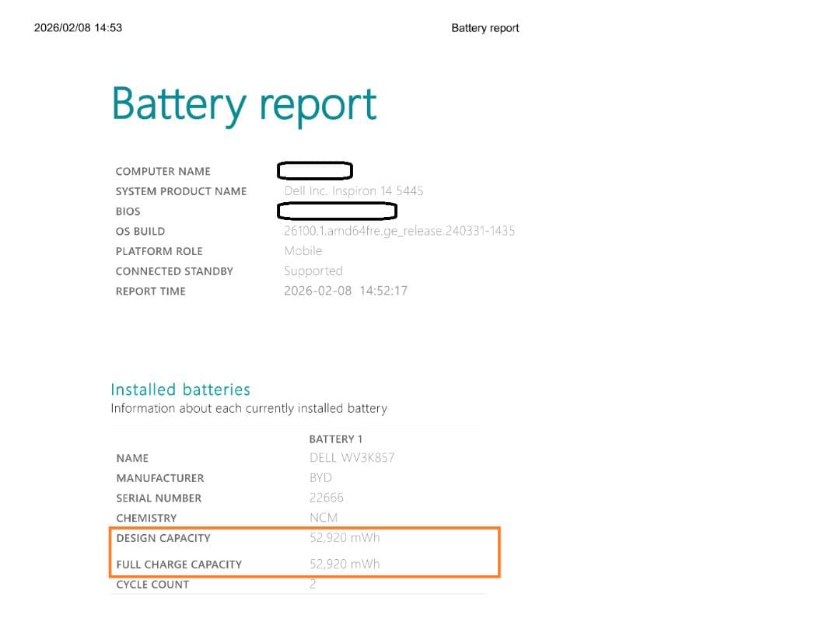Viewport: 840px width, 622px height.
Task: Select the CYCLE COUNT value 2
Action: pos(313,584)
